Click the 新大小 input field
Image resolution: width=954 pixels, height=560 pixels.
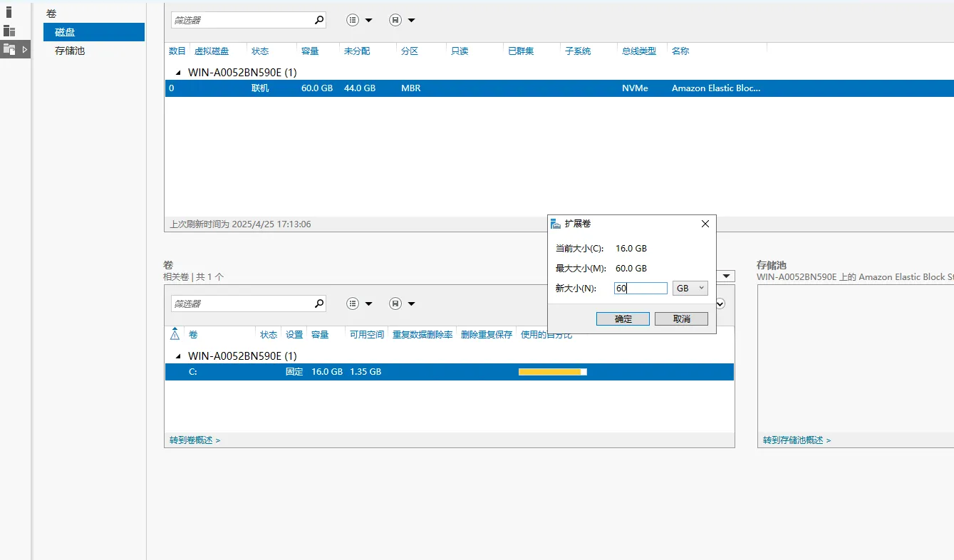click(x=641, y=289)
